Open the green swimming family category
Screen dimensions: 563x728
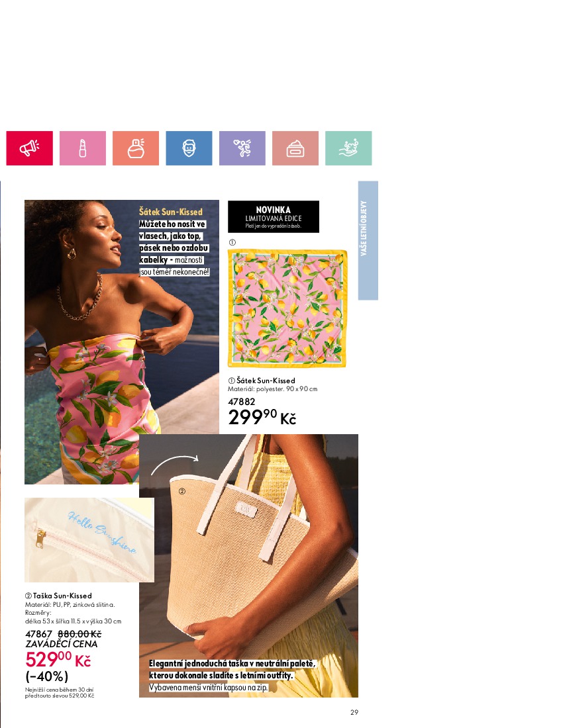[x=348, y=148]
